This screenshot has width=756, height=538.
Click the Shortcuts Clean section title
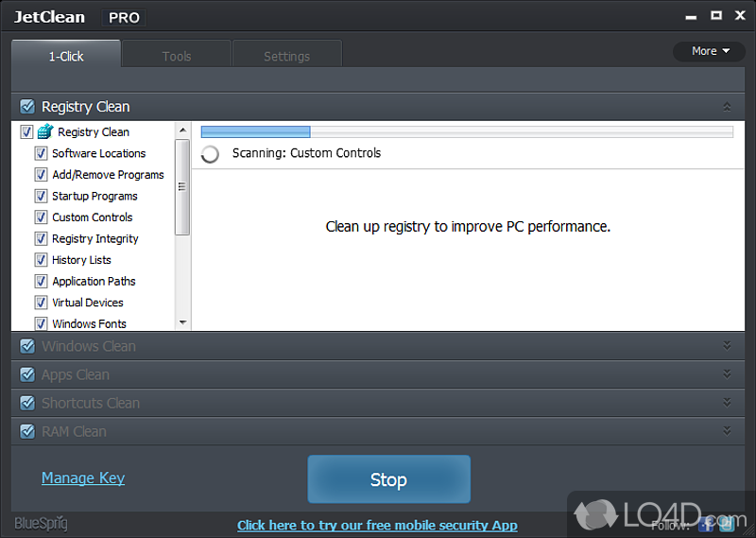pyautogui.click(x=91, y=403)
